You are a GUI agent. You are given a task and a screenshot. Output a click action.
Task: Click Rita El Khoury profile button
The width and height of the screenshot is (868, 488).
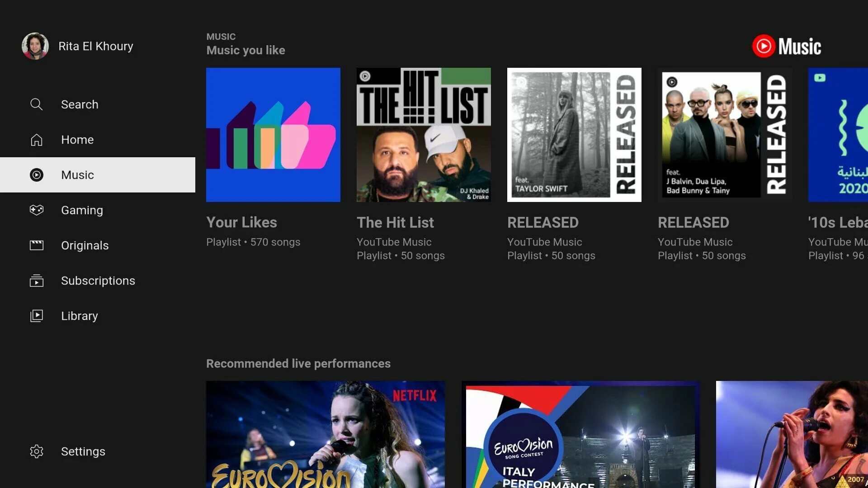[80, 46]
